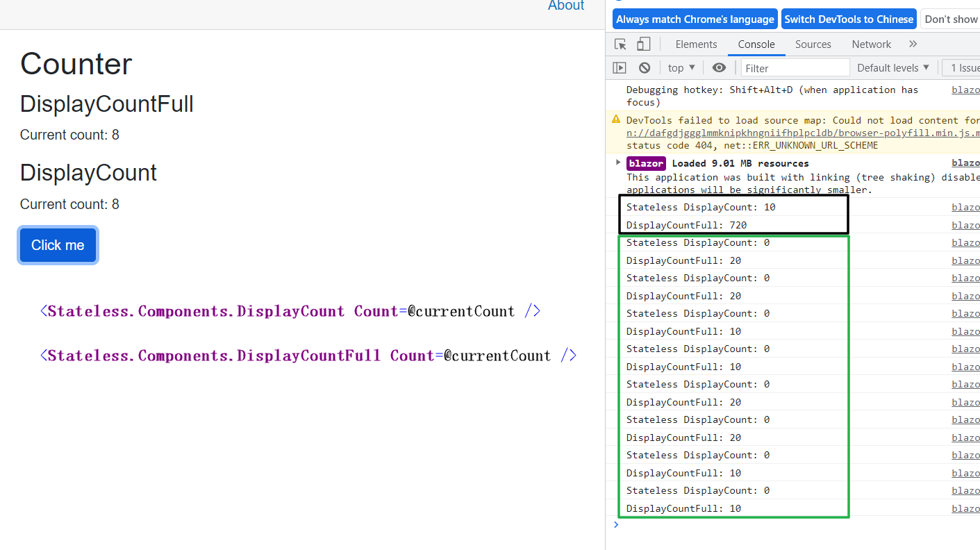Open source link beside Debugging hotkey message
The image size is (980, 550).
pyautogui.click(x=965, y=90)
